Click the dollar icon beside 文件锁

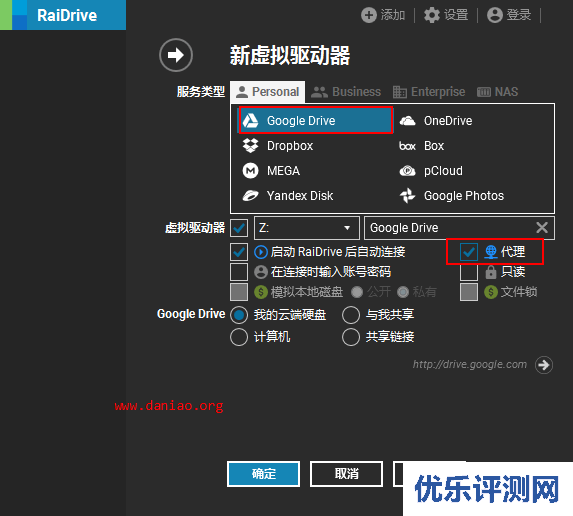point(491,292)
